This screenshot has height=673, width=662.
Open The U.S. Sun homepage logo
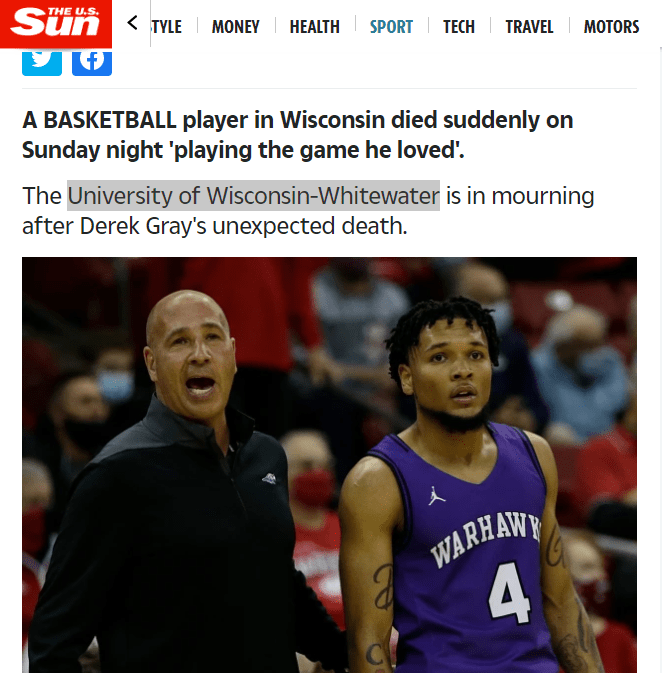pos(56,24)
